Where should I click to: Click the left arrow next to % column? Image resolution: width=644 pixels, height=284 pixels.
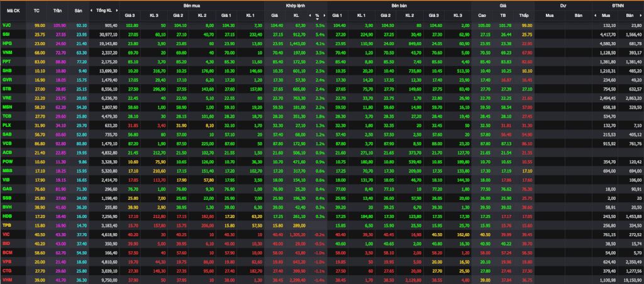point(310,16)
